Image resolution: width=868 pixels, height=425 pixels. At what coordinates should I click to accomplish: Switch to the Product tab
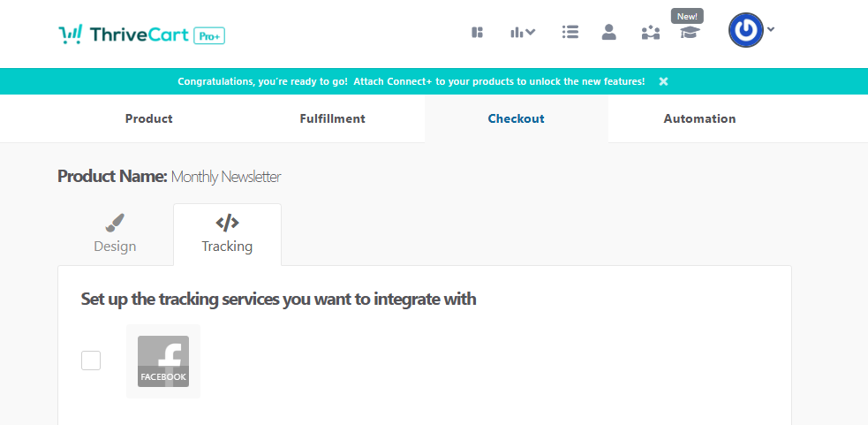(148, 118)
